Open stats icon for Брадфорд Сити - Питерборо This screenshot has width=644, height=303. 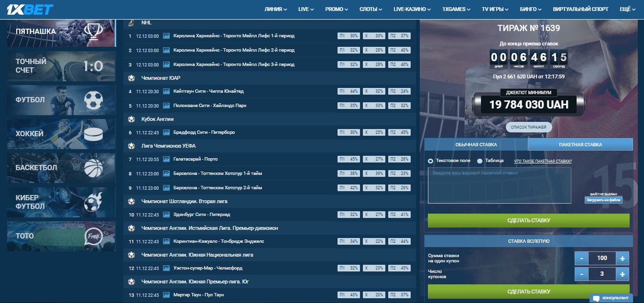(x=166, y=132)
